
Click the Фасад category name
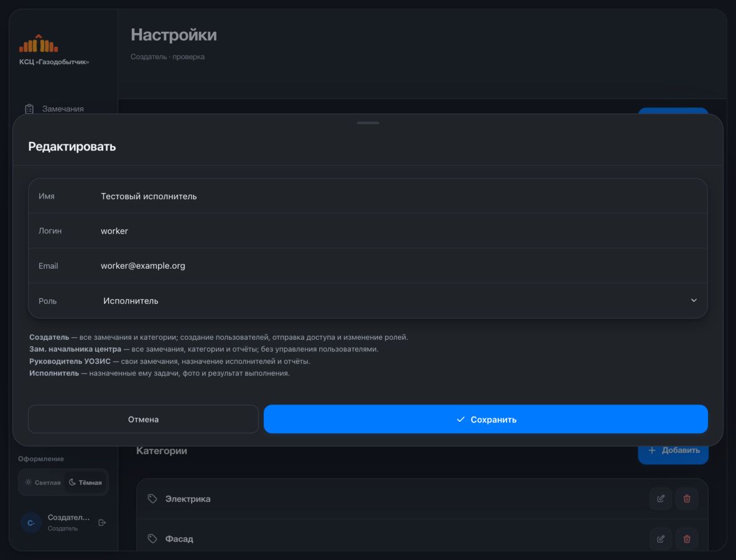[x=179, y=539]
